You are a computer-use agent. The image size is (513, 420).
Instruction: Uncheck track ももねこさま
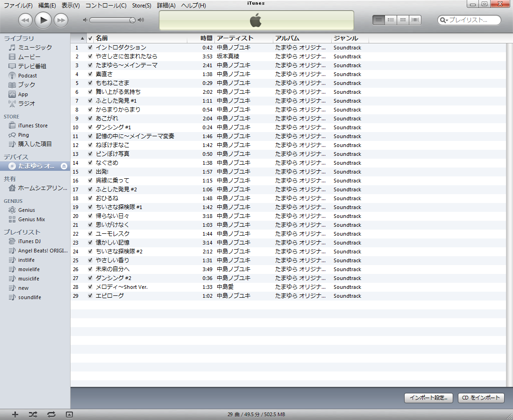[90, 83]
